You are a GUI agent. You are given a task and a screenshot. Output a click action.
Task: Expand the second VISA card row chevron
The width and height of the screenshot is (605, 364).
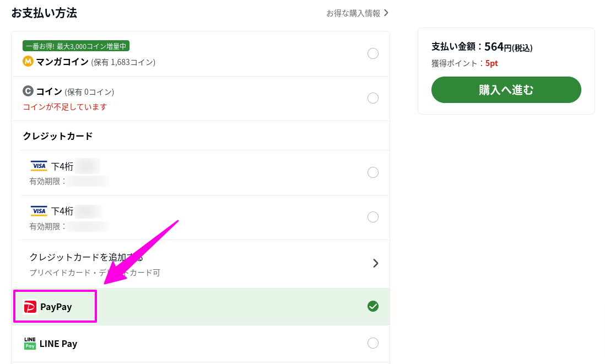click(373, 217)
